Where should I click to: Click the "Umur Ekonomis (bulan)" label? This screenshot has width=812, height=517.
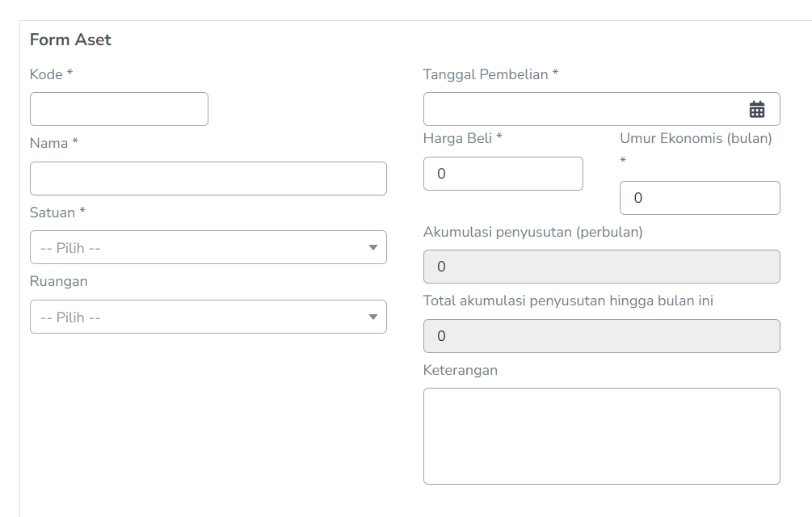point(696,138)
